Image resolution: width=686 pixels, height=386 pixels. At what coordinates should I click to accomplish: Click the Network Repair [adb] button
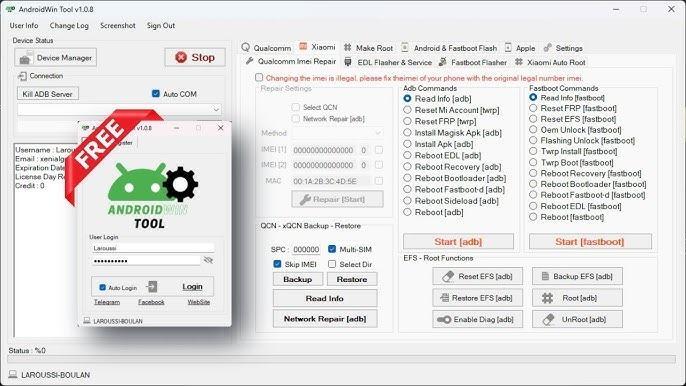point(325,319)
